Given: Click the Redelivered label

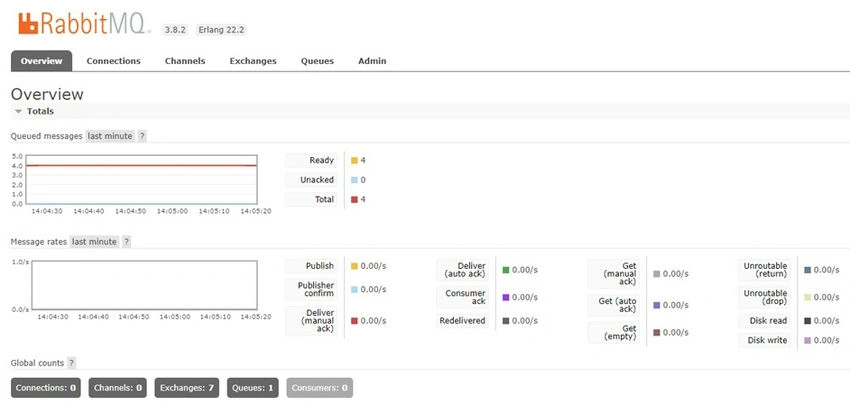Looking at the screenshot, I should (463, 321).
